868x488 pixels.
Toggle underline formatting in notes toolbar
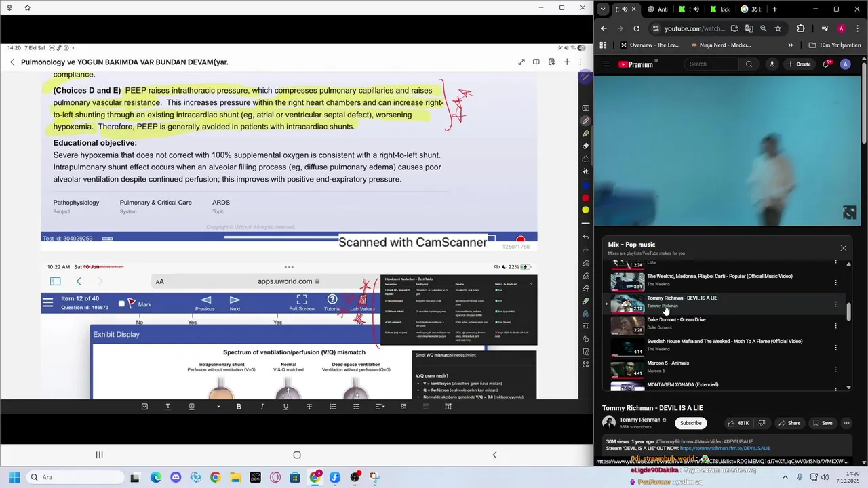285,407
